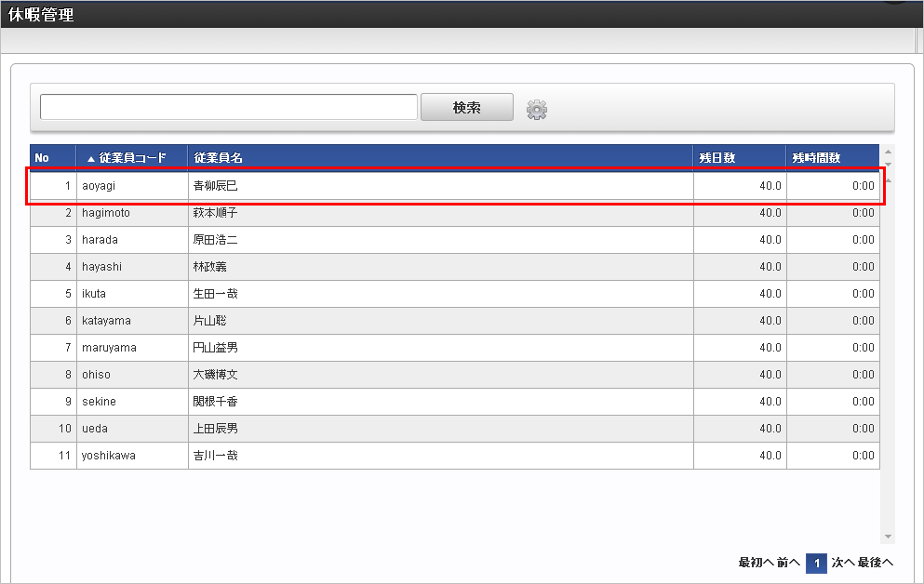Viewport: 924px width, 584px height.
Task: Sort by 残日数 column header
Action: pos(739,158)
